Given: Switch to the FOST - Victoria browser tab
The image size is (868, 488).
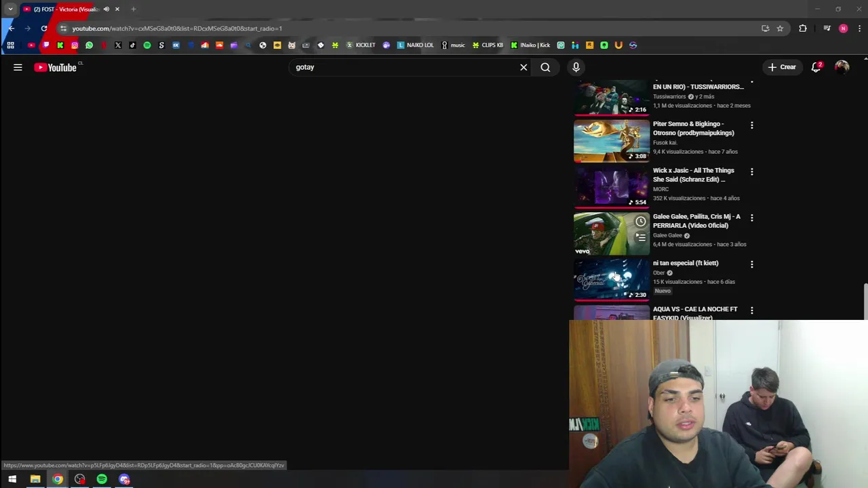Looking at the screenshot, I should click(x=66, y=9).
